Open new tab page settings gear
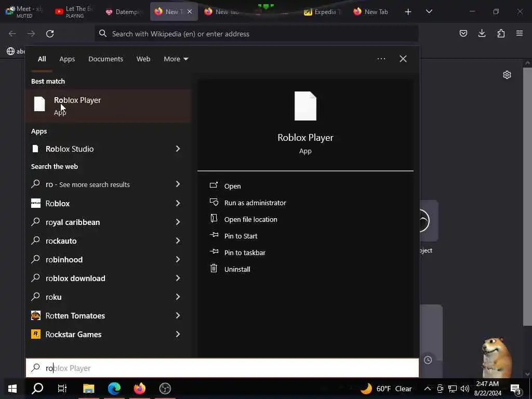Viewport: 532px width, 399px height. (x=507, y=75)
